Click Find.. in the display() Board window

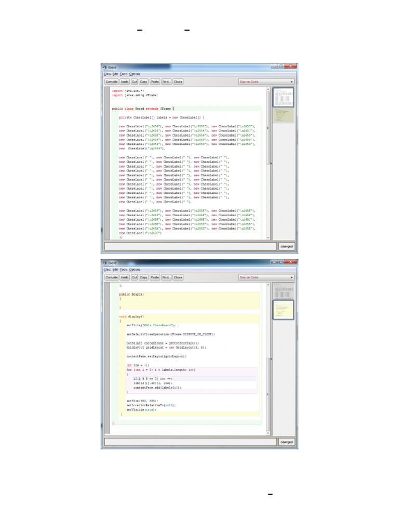click(166, 277)
